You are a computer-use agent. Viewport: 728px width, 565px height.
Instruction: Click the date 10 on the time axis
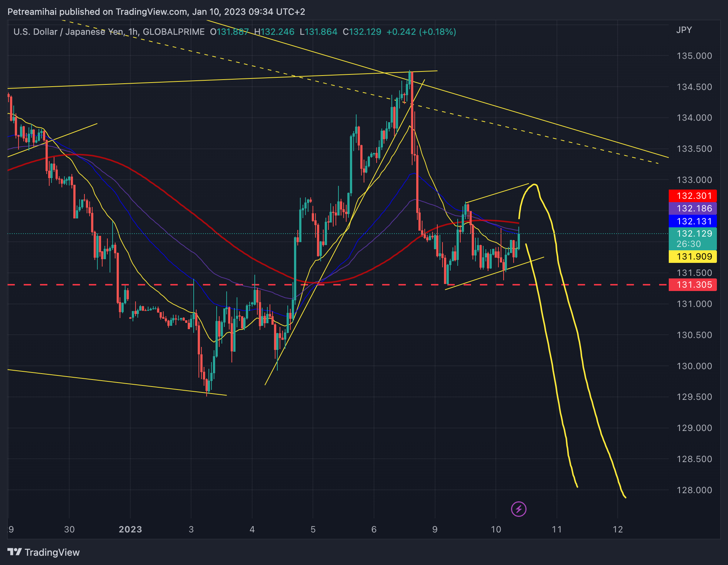click(x=496, y=529)
